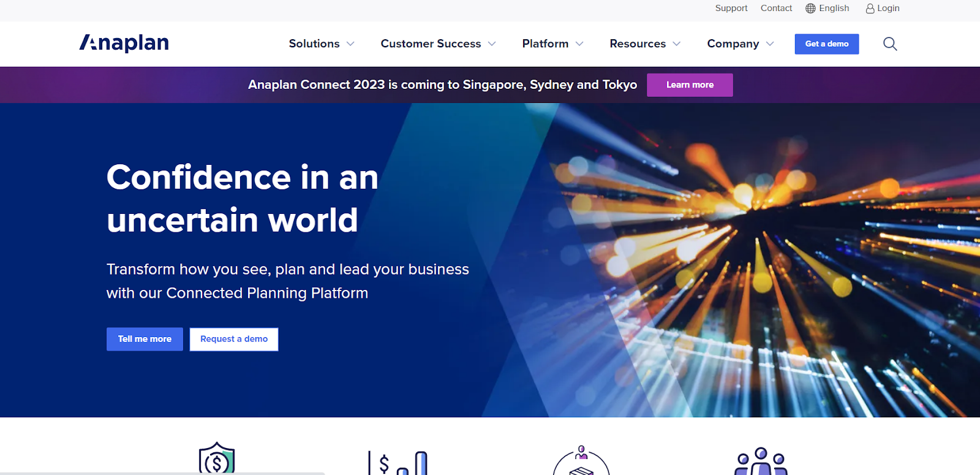Open the Contact link
Screen dimensions: 980x475
pyautogui.click(x=776, y=8)
